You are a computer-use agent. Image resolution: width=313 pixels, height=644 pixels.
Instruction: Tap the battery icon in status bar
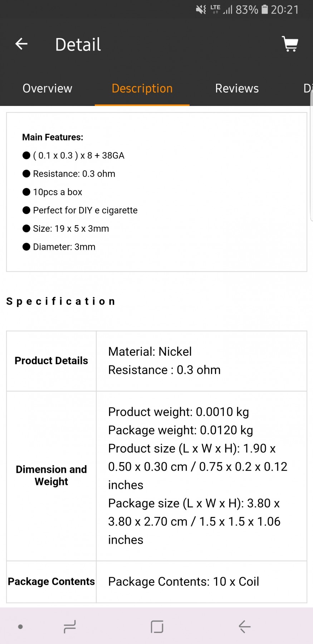[x=265, y=9]
